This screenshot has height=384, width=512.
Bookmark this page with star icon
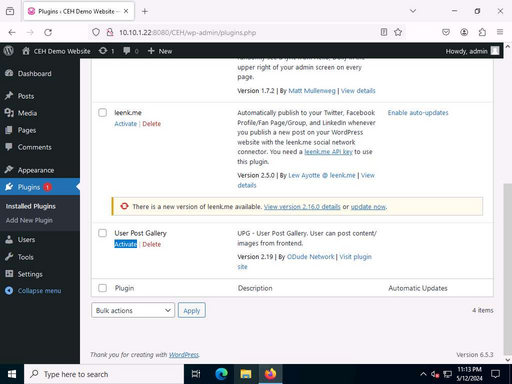[398, 32]
